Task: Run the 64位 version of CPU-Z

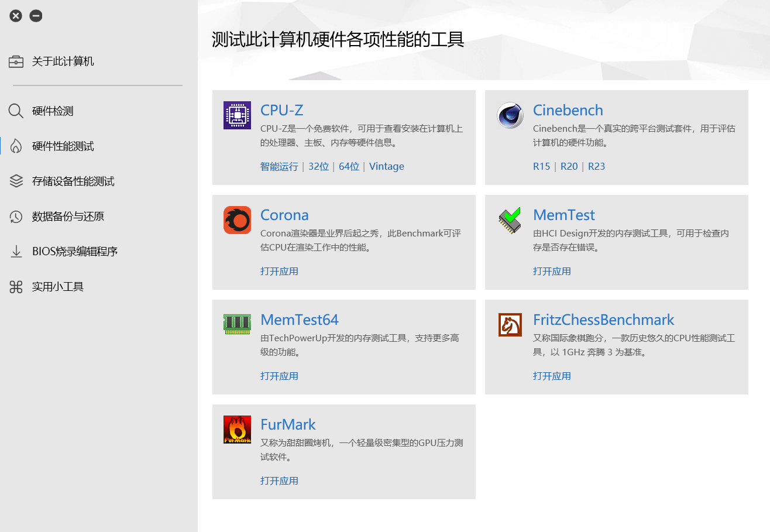Action: [349, 166]
